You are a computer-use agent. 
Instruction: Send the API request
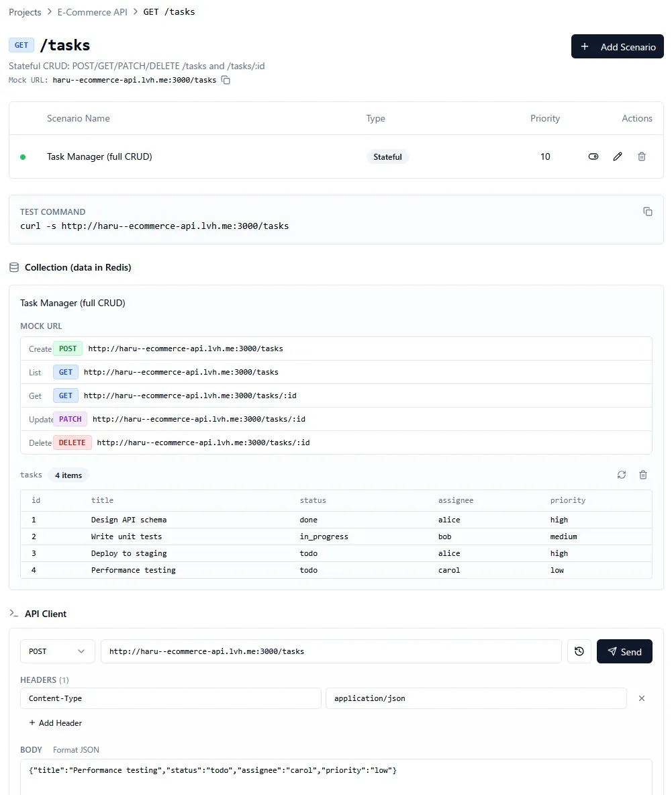[624, 651]
